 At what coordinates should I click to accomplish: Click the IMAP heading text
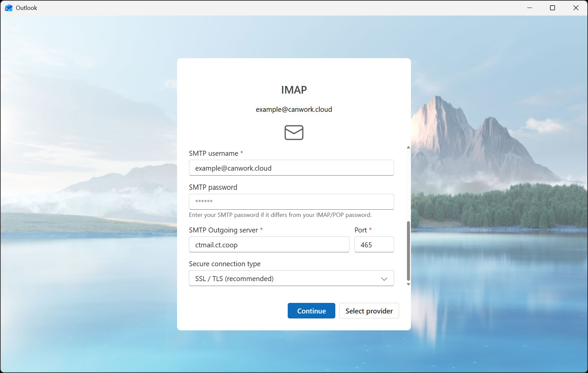[x=294, y=90]
